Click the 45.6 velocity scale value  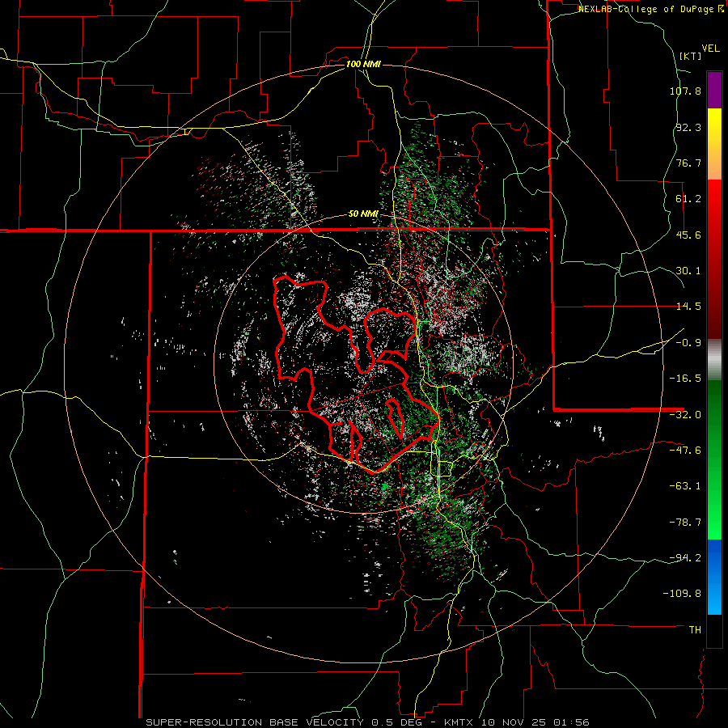(x=688, y=235)
